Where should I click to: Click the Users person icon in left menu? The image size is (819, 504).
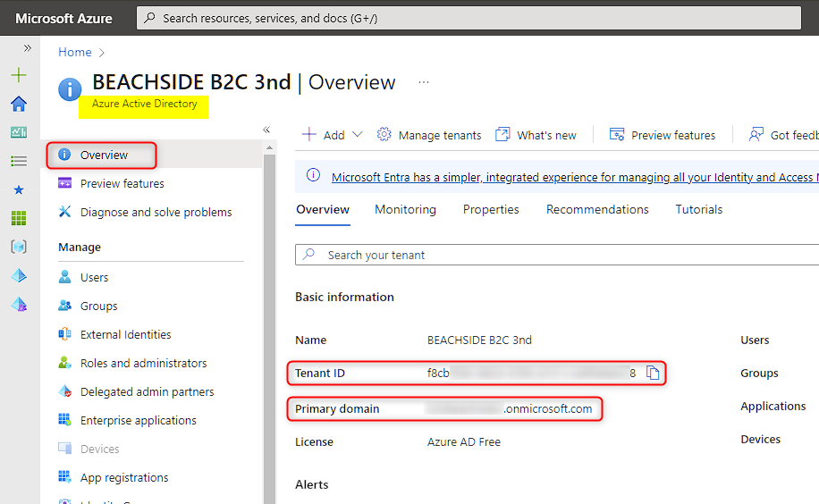pyautogui.click(x=64, y=277)
